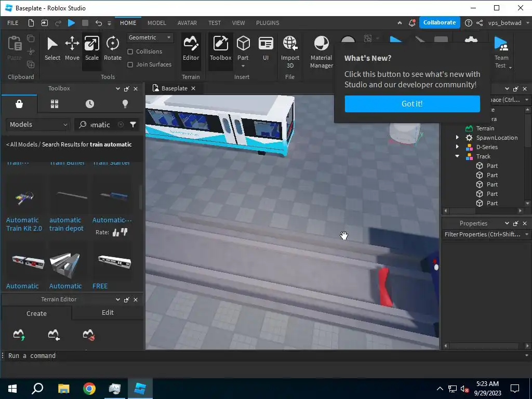This screenshot has width=532, height=399.
Task: Switch to the MODEL ribbon tab
Action: tap(157, 23)
